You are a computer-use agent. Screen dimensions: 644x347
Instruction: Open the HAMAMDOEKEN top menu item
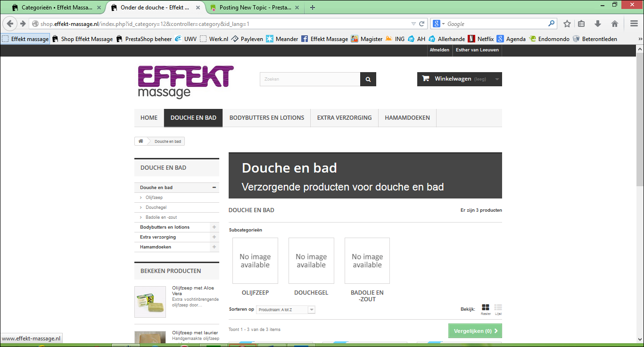407,118
